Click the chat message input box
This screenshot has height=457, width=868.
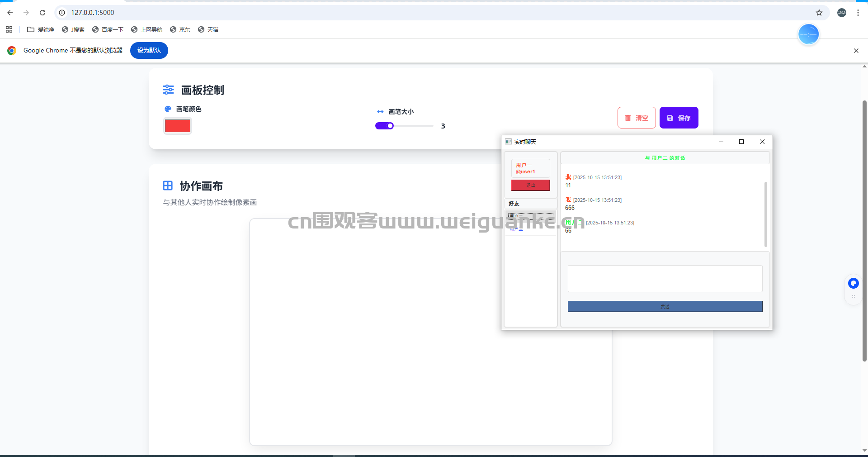click(665, 279)
